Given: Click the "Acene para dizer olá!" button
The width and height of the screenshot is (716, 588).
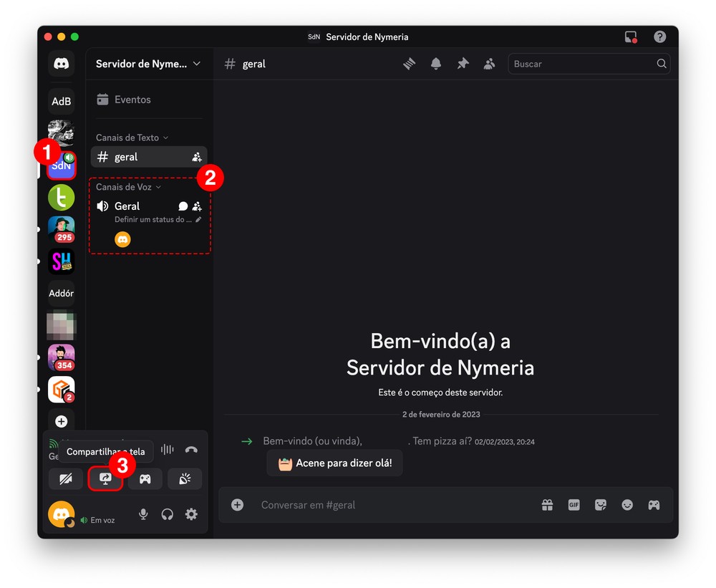Looking at the screenshot, I should coord(334,463).
